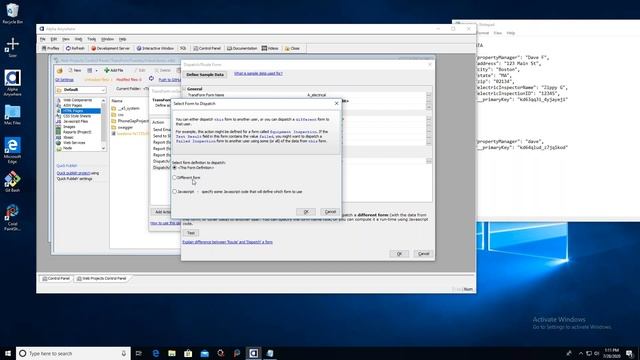Click Cancel in Select Form to Dispatch dialog
Image resolution: width=640 pixels, height=360 pixels.
tap(330, 211)
